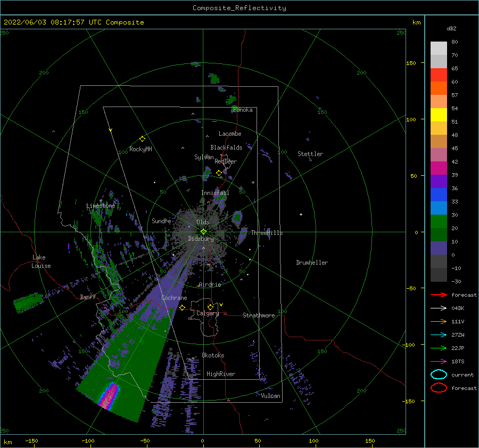Select the magenta 39–42 dBZ swatch
Image resolution: width=479 pixels, height=448 pixels.
(439, 168)
